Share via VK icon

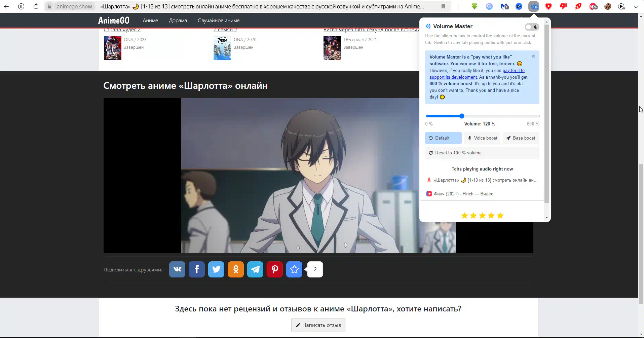tap(177, 269)
